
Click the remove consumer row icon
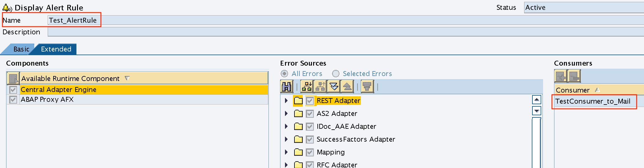pos(574,76)
